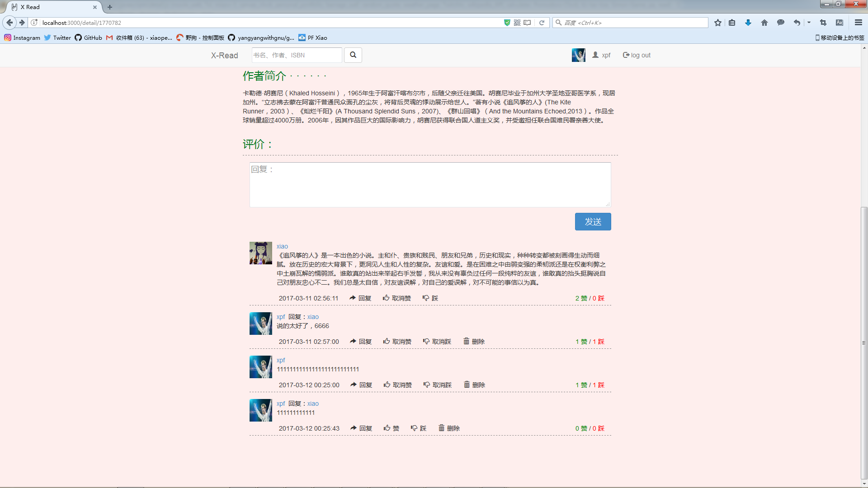Open the QR code icon in address bar
Screen dimensions: 868x488
click(x=517, y=23)
